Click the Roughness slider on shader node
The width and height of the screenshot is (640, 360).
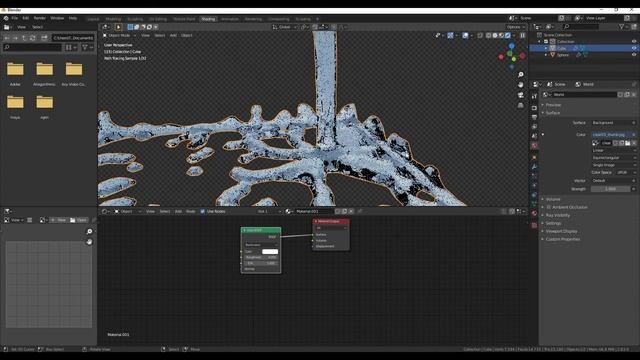(x=261, y=258)
